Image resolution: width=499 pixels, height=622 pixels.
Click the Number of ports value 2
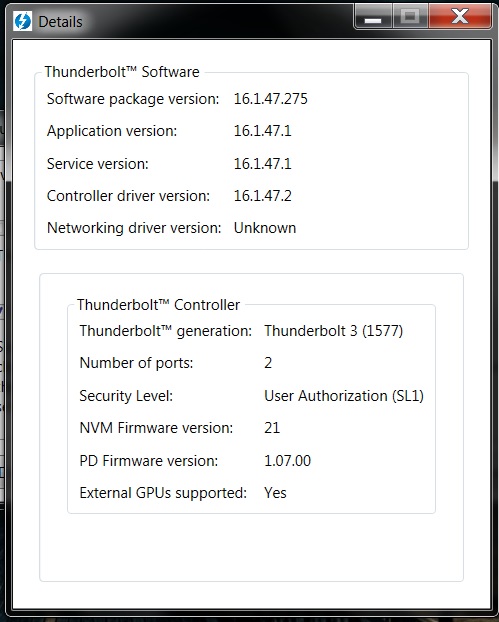(268, 363)
